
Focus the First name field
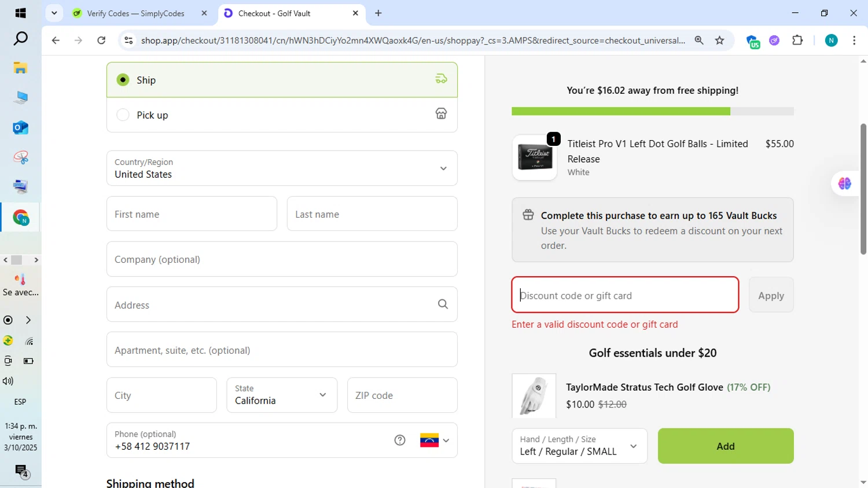pos(192,214)
